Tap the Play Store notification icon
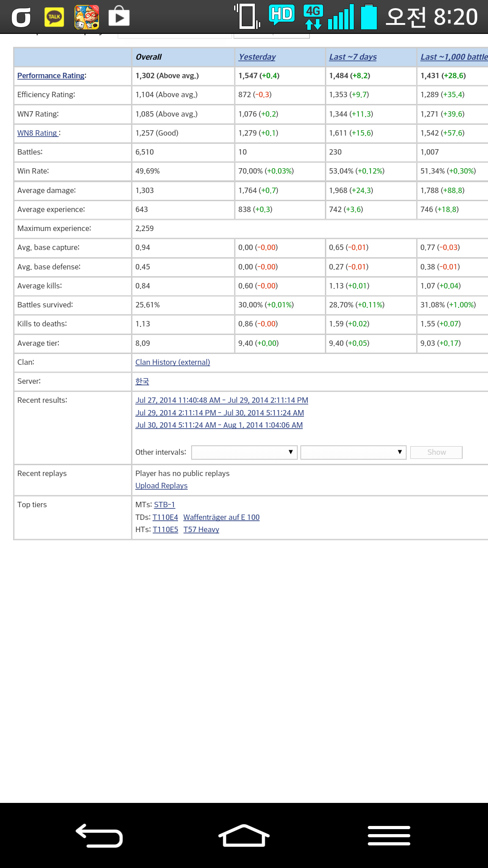 coord(119,17)
